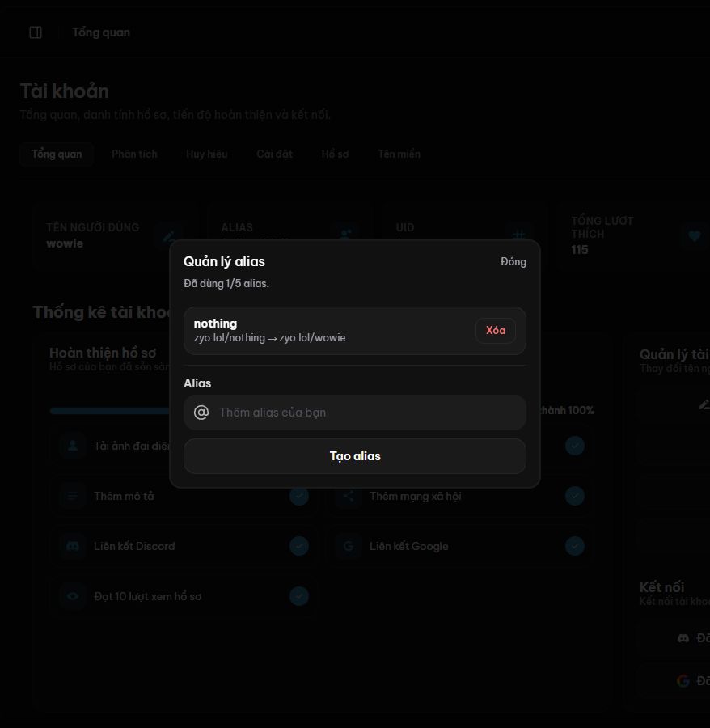This screenshot has width=710, height=728.
Task: Open the Phân tích tab
Action: [x=134, y=154]
